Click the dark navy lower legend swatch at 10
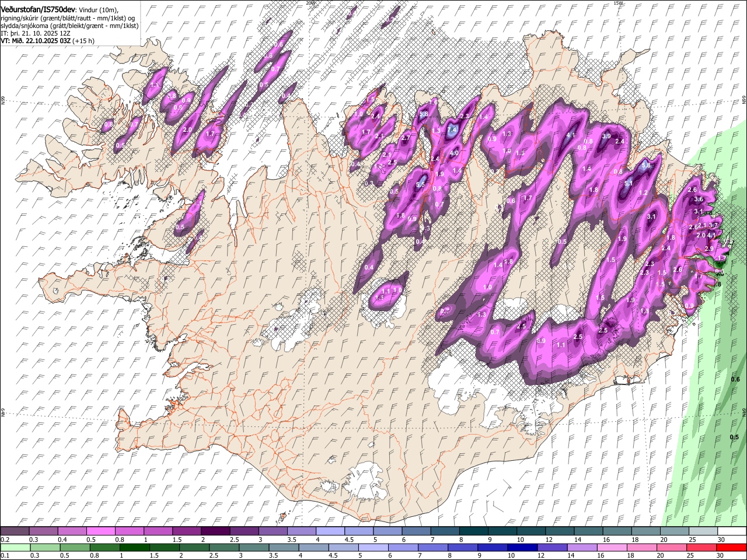The width and height of the screenshot is (747, 560). point(522,547)
